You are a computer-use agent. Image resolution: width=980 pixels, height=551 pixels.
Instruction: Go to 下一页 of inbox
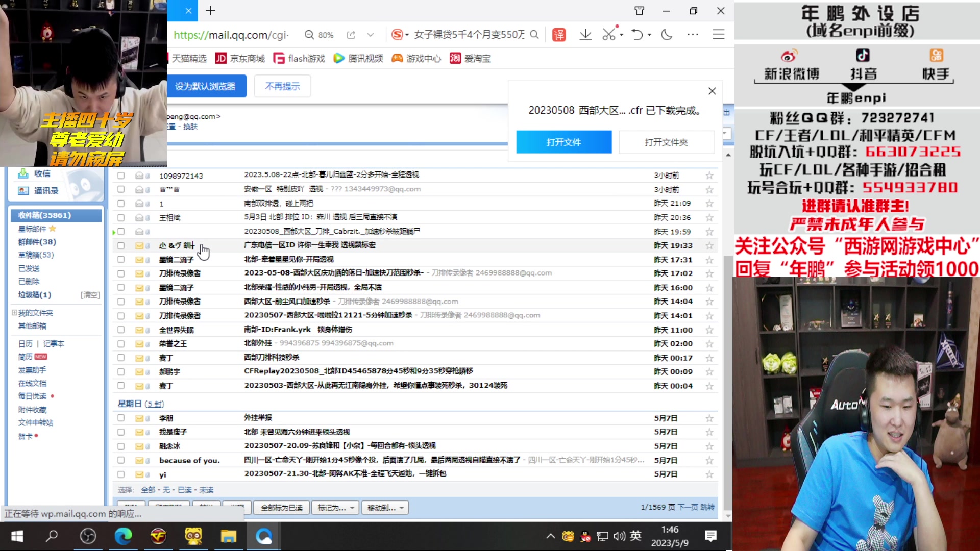(688, 507)
